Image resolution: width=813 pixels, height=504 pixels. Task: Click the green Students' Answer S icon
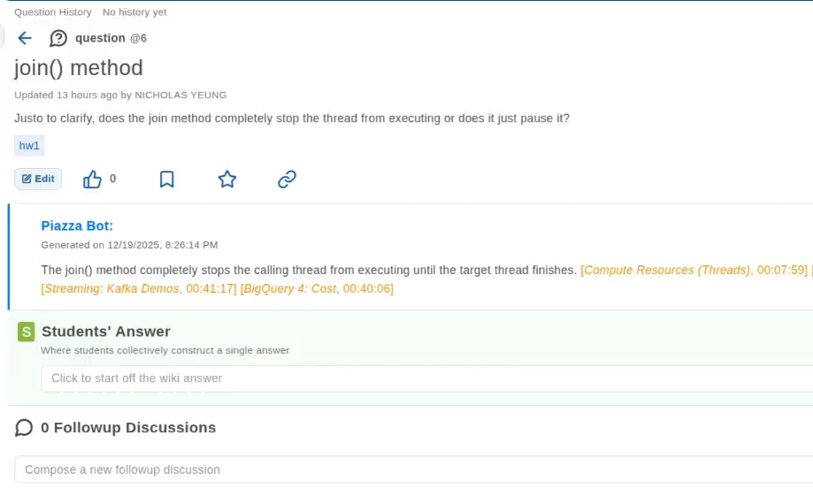27,332
